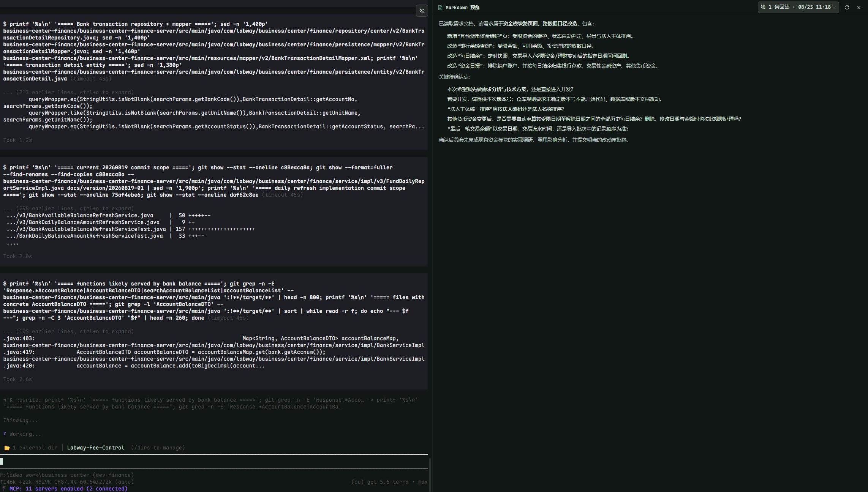This screenshot has height=492, width=868.
Task: Click the 本次希望我先做需求分析与技术方案 question line
Action: 510,89
